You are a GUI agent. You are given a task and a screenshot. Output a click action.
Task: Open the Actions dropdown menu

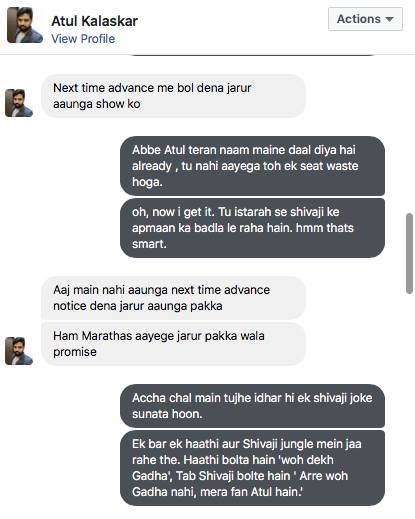(365, 19)
